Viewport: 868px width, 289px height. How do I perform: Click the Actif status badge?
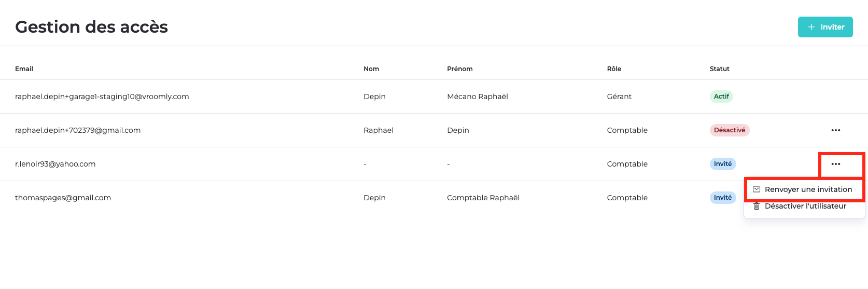721,97
